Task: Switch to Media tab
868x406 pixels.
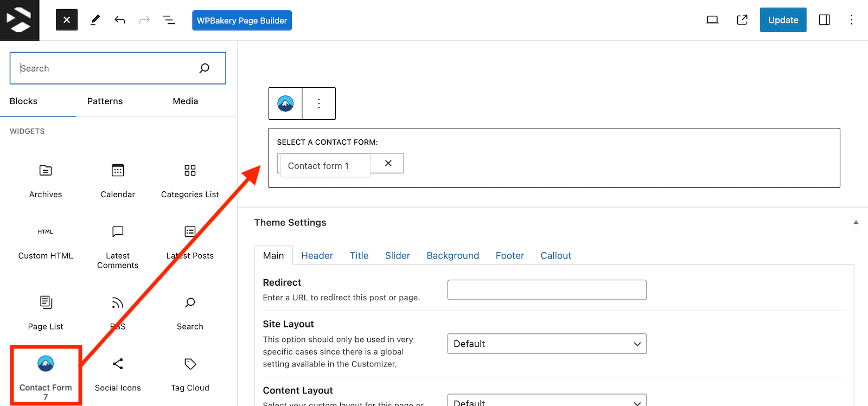Action: (x=186, y=101)
